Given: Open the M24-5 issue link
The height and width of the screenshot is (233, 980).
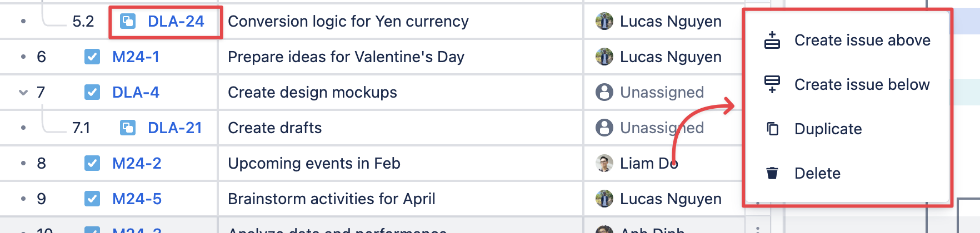Looking at the screenshot, I should pos(137,199).
